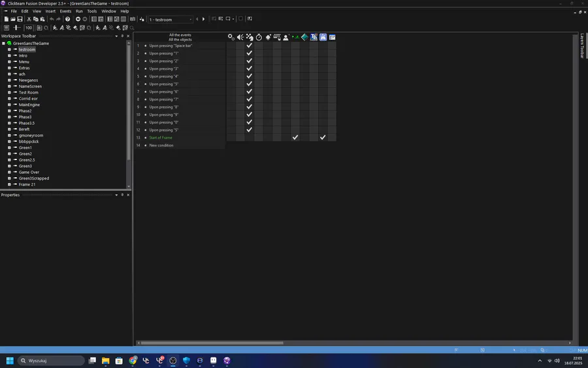Select the TB text blitter object icon
This screenshot has height=368, width=588.
click(x=314, y=37)
